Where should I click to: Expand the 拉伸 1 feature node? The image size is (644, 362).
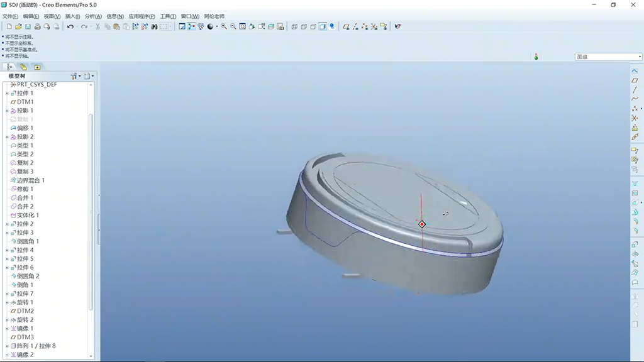click(7, 93)
